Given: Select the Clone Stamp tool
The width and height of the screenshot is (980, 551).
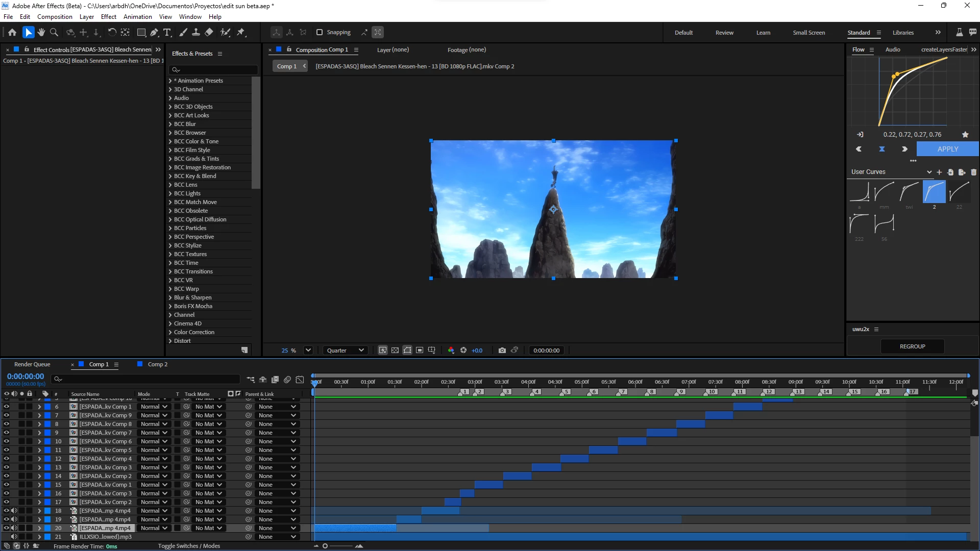Looking at the screenshot, I should [x=196, y=32].
